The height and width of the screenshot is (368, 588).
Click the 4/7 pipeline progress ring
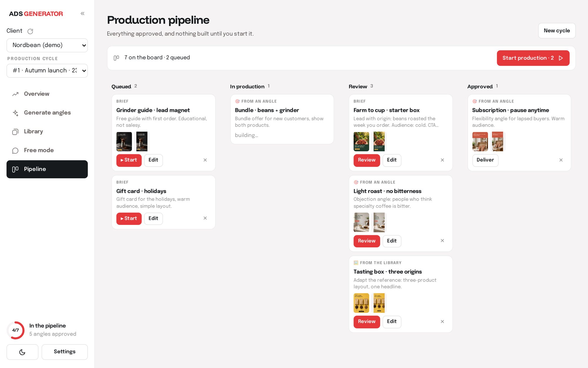click(x=16, y=330)
